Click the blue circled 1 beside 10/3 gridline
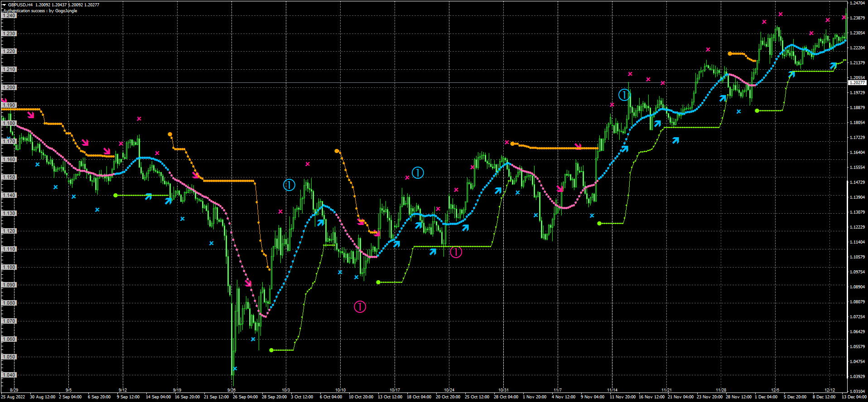Viewport: 868px width, 402px height. click(289, 185)
